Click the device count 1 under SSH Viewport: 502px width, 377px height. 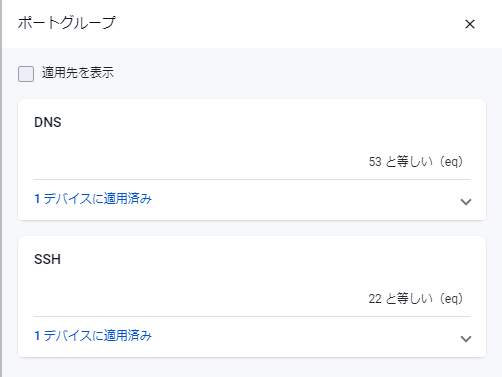coord(37,336)
